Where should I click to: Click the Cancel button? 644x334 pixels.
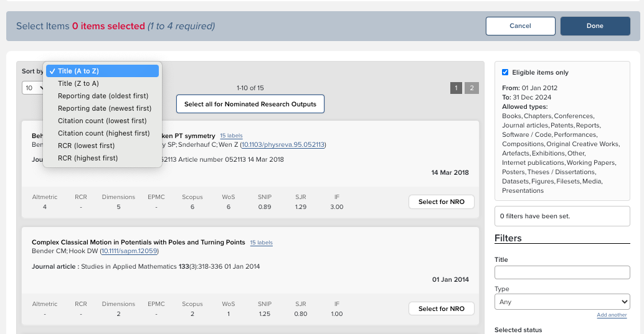520,26
